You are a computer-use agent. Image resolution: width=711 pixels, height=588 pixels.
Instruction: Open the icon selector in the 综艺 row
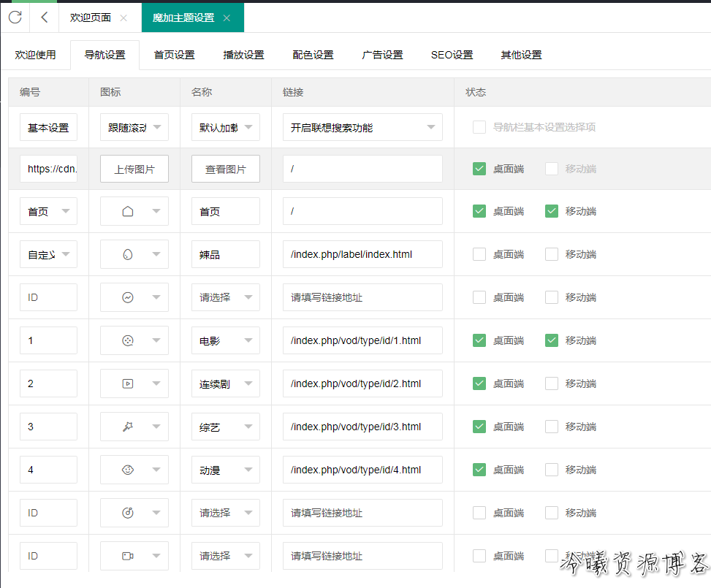click(x=134, y=427)
